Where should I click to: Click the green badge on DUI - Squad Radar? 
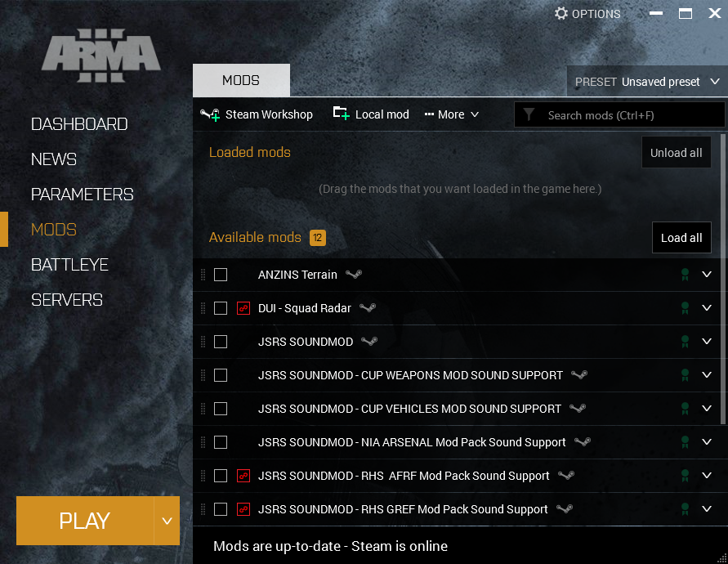pyautogui.click(x=685, y=308)
